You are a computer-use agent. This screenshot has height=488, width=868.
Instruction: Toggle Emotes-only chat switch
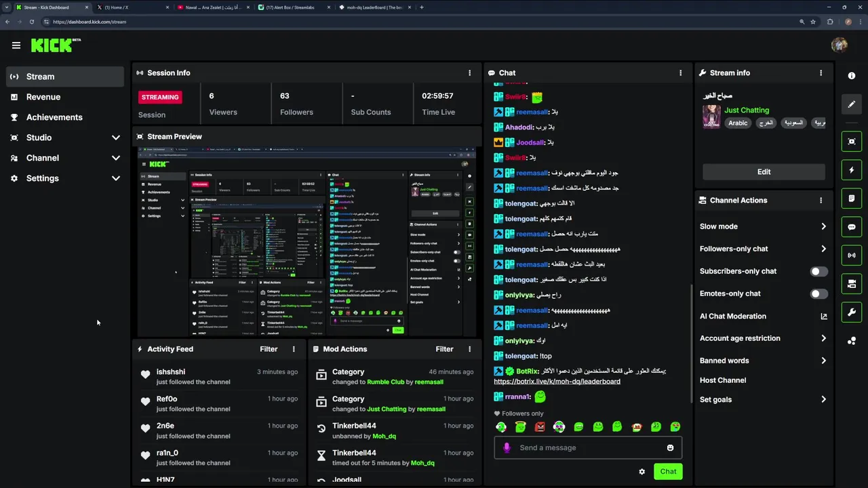tap(819, 293)
